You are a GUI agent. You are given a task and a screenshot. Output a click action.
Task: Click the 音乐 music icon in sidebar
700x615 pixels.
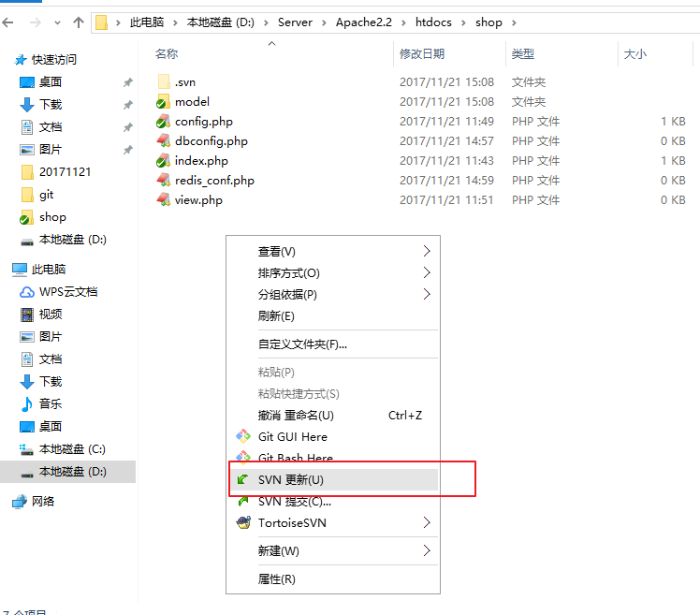click(x=27, y=404)
